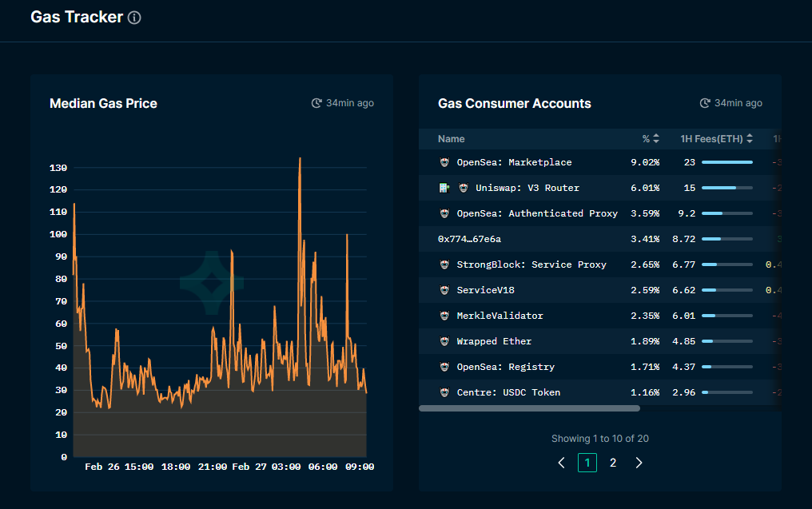Open Uniswap: V3 Router account
Screen dimensions: 812x509
click(x=527, y=188)
